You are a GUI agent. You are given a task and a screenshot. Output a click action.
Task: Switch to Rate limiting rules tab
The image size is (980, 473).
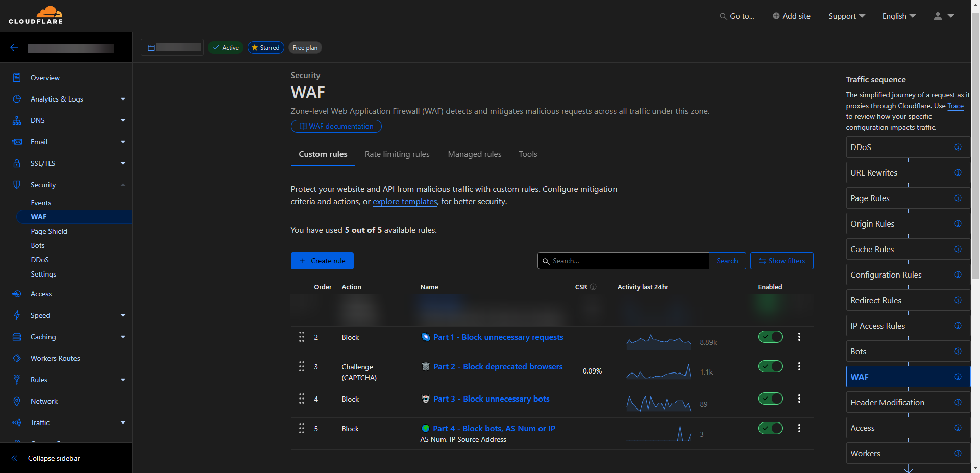[397, 154]
